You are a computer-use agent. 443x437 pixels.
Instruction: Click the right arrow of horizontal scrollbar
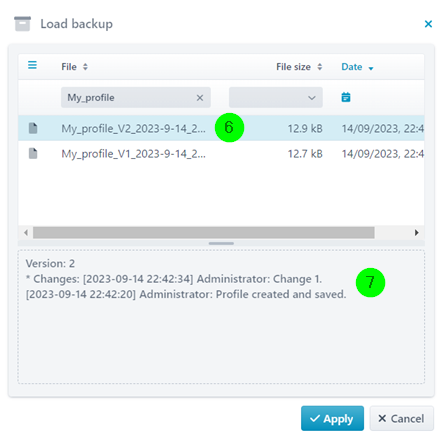pyautogui.click(x=417, y=232)
